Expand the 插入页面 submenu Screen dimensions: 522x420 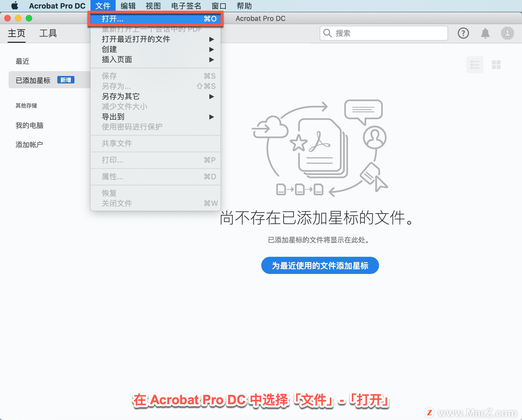tap(155, 59)
